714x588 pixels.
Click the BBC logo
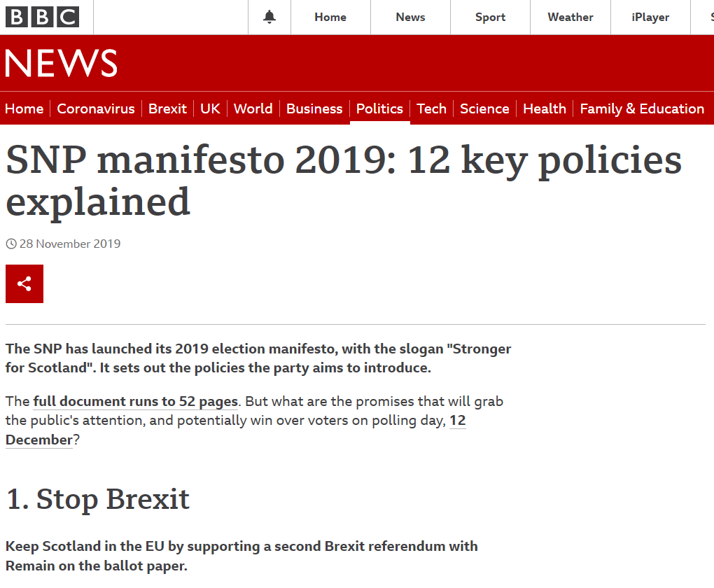point(43,17)
